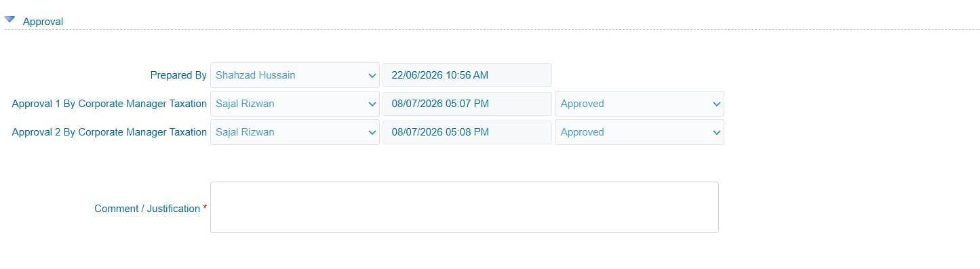Focus the Comment / Justification text box
The image size is (980, 269).
click(x=465, y=207)
